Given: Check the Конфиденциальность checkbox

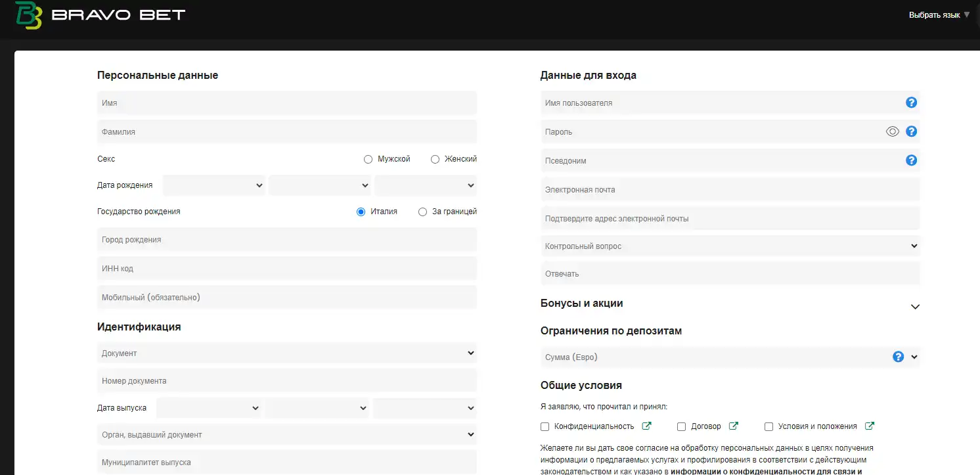Looking at the screenshot, I should coord(545,426).
